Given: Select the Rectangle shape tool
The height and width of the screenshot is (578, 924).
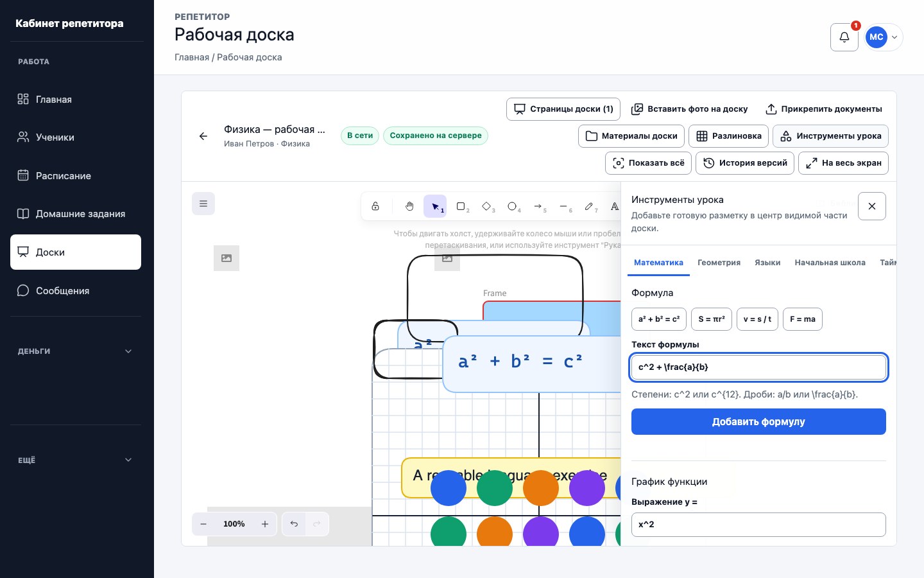Looking at the screenshot, I should pos(461,206).
